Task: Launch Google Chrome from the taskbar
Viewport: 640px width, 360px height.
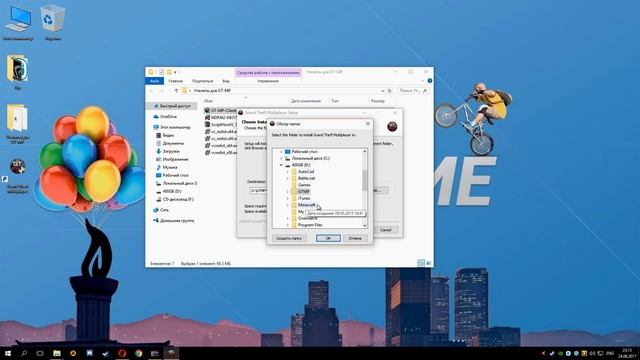Action: click(x=138, y=353)
